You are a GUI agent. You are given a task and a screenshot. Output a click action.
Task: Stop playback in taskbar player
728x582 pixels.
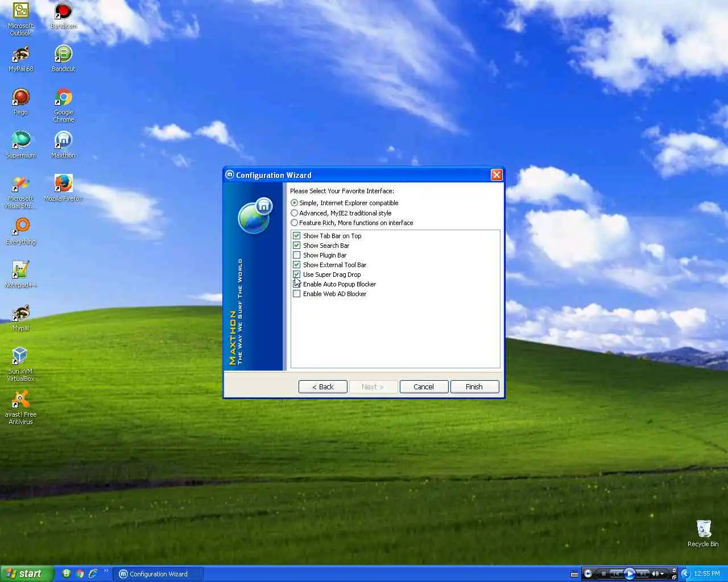pyautogui.click(x=603, y=573)
